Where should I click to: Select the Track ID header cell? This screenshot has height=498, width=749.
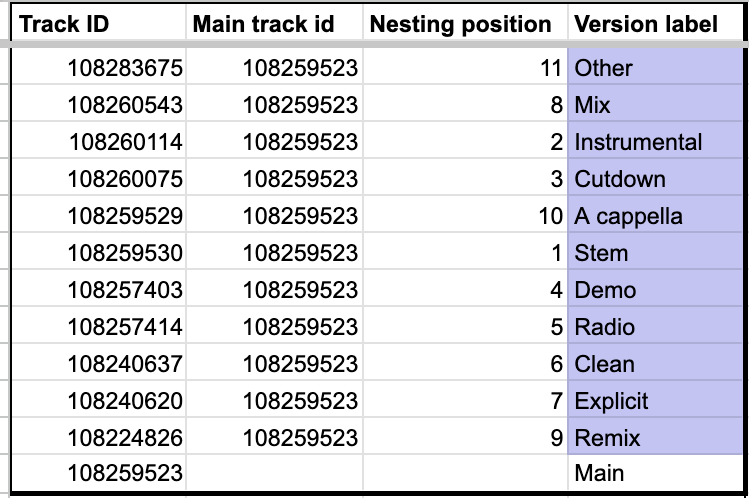coord(98,24)
